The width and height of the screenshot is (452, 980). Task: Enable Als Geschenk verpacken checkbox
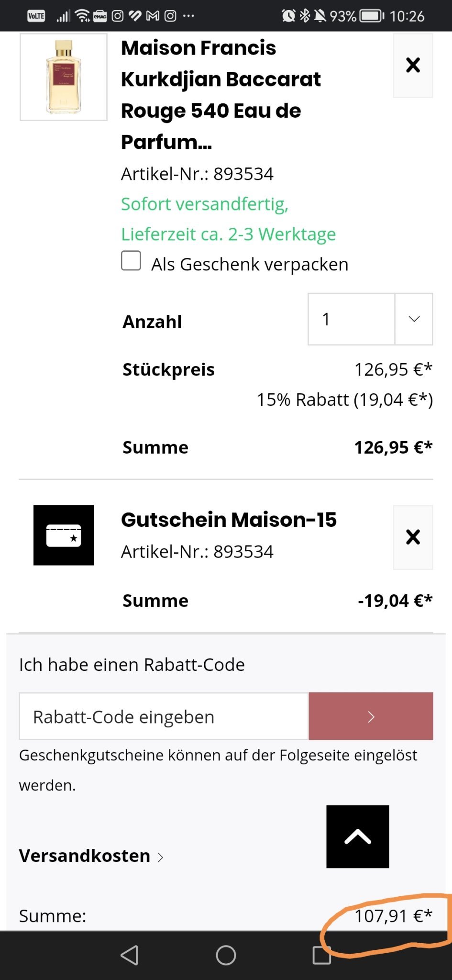coord(131,261)
